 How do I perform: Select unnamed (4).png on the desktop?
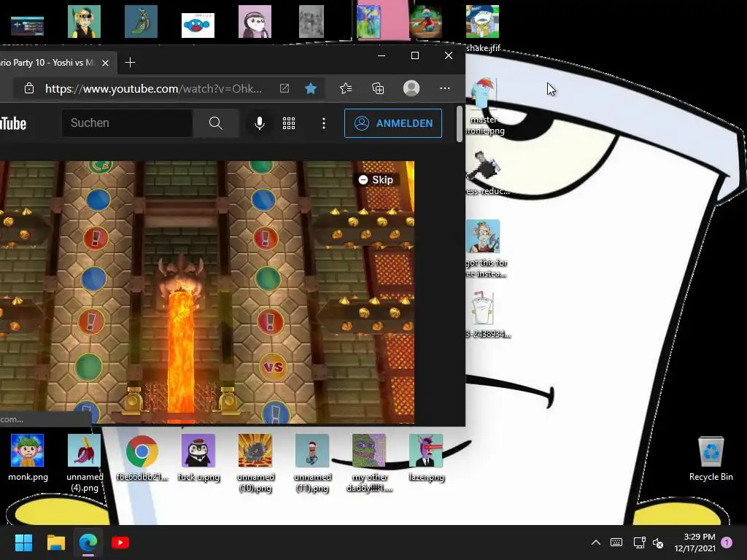pos(85,462)
